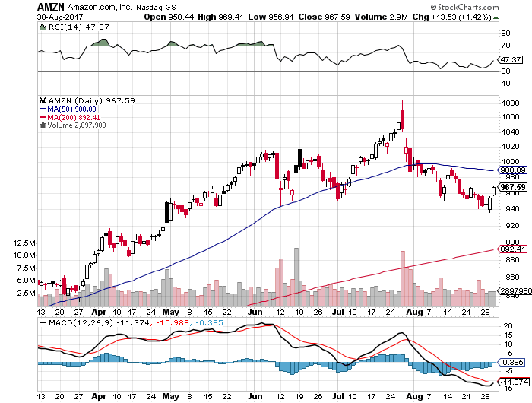
Task: Click the chart date 30-Aug-2017
Action: (x=60, y=17)
